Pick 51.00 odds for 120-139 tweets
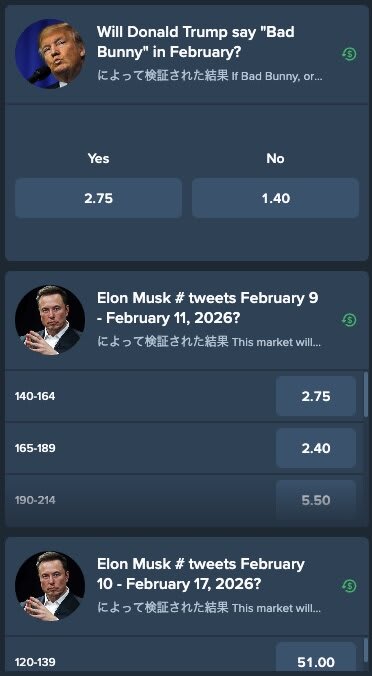 click(316, 660)
